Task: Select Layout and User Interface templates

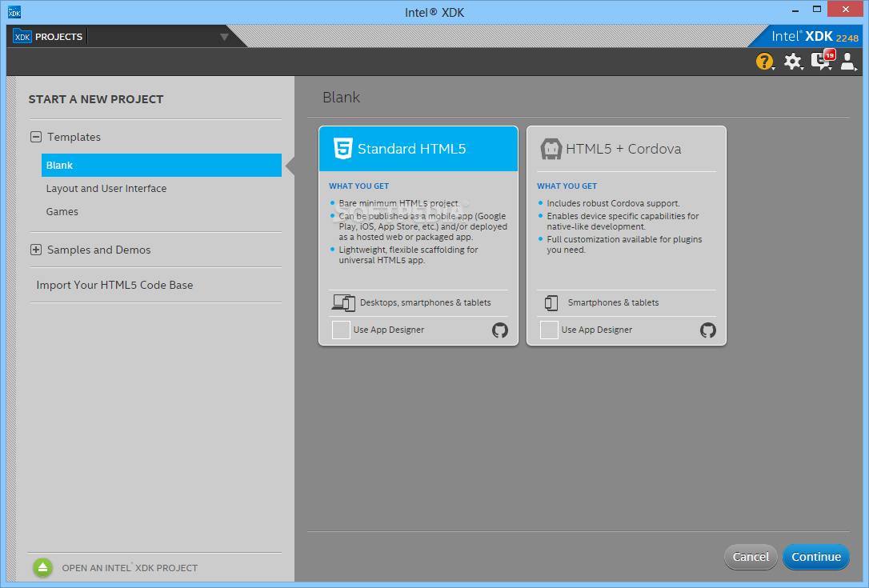Action: point(106,189)
